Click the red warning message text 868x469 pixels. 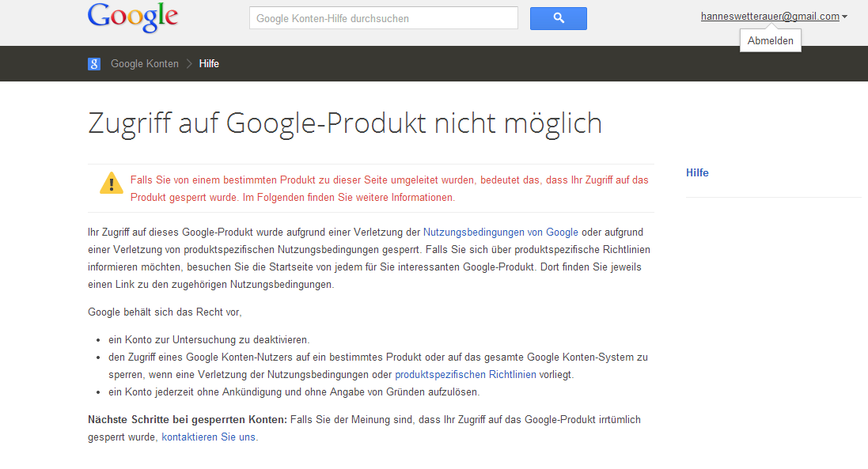389,188
